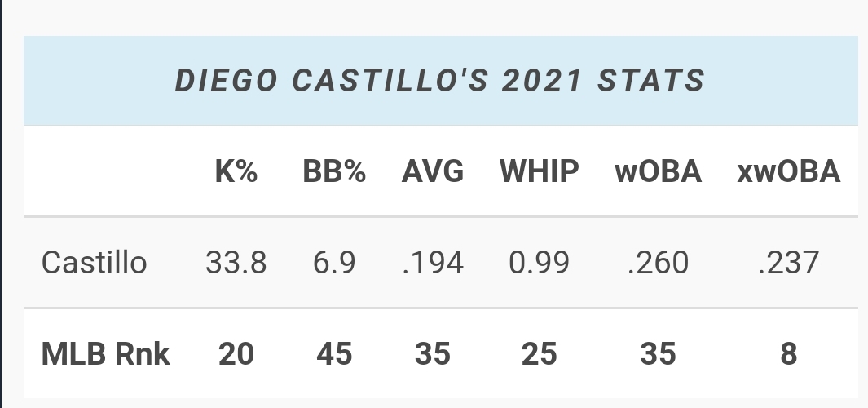Click Castillo's AVG value .194

432,263
